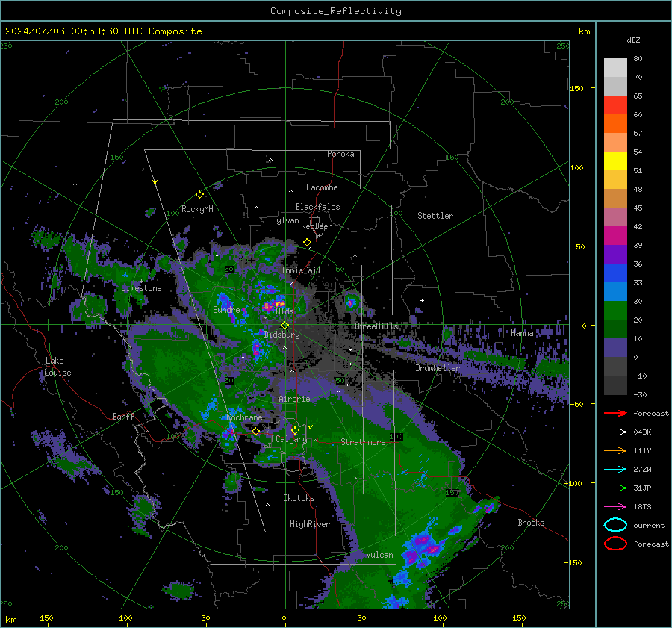
Task: Click the Didsbury town label
Action: (281, 335)
